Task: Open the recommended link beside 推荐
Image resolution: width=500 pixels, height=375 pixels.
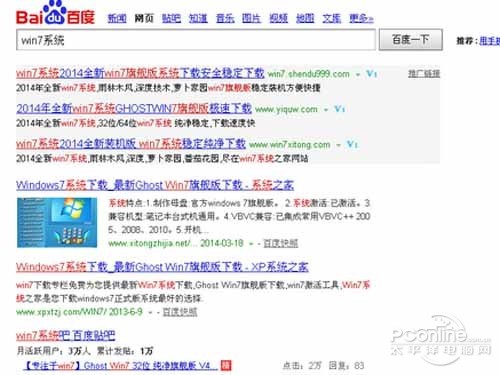Action: click(x=489, y=41)
